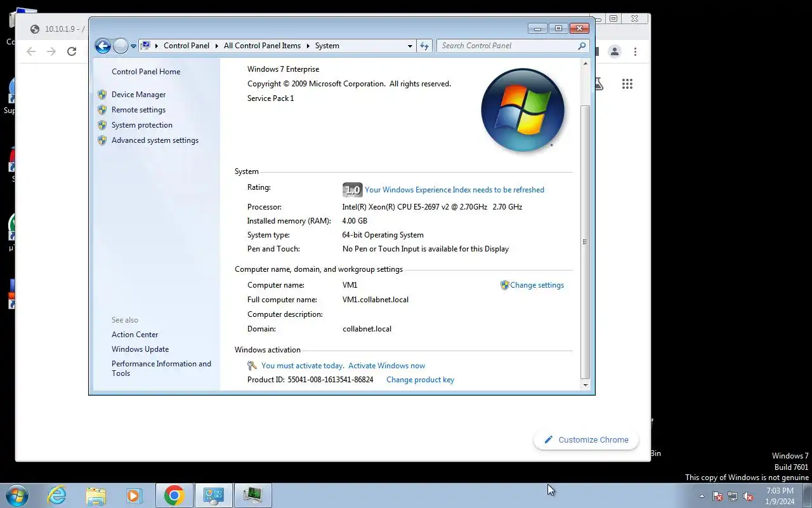Viewport: 812px width, 508px height.
Task: Switch to Chrome on taskbar
Action: [174, 495]
